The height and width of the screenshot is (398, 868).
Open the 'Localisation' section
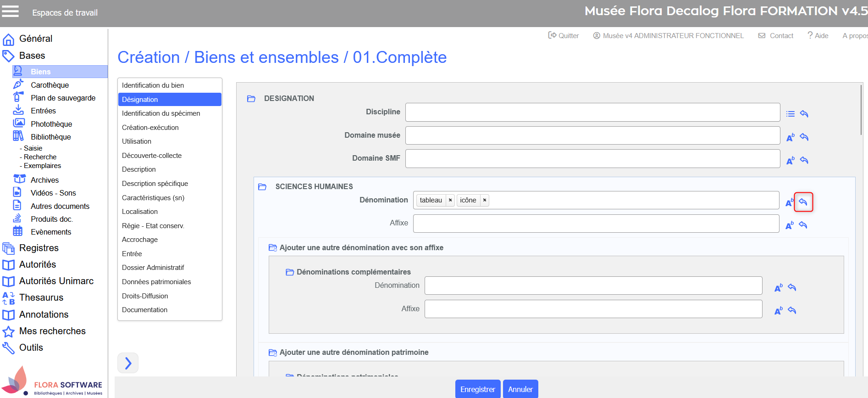pos(140,212)
